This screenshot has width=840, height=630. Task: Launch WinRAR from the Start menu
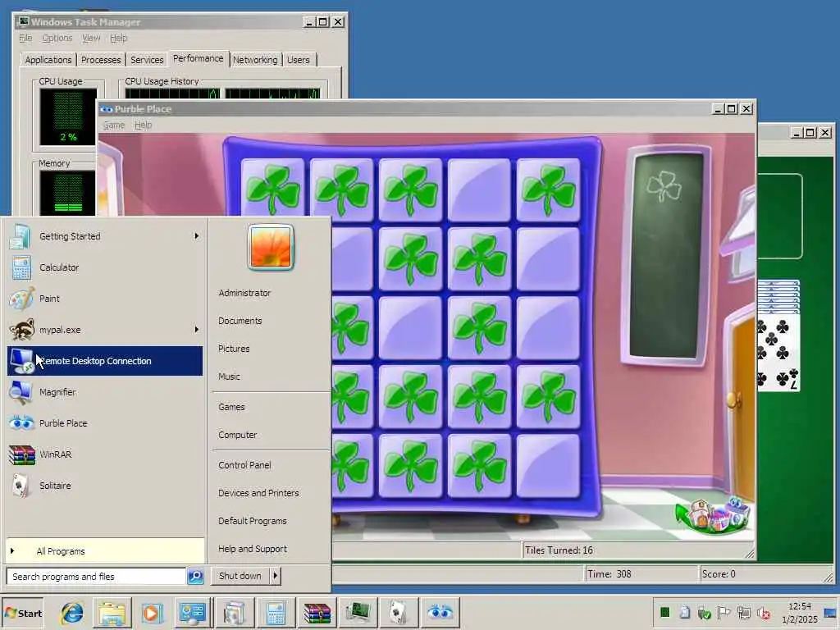coord(105,454)
